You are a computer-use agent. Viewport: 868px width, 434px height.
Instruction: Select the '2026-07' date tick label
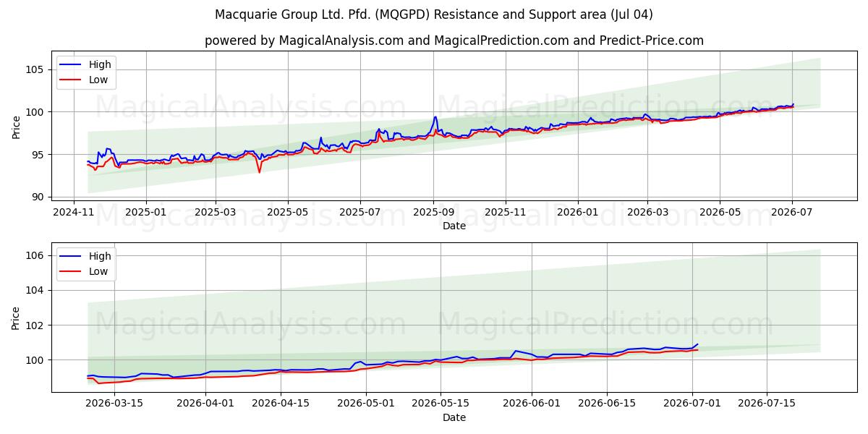(792, 212)
